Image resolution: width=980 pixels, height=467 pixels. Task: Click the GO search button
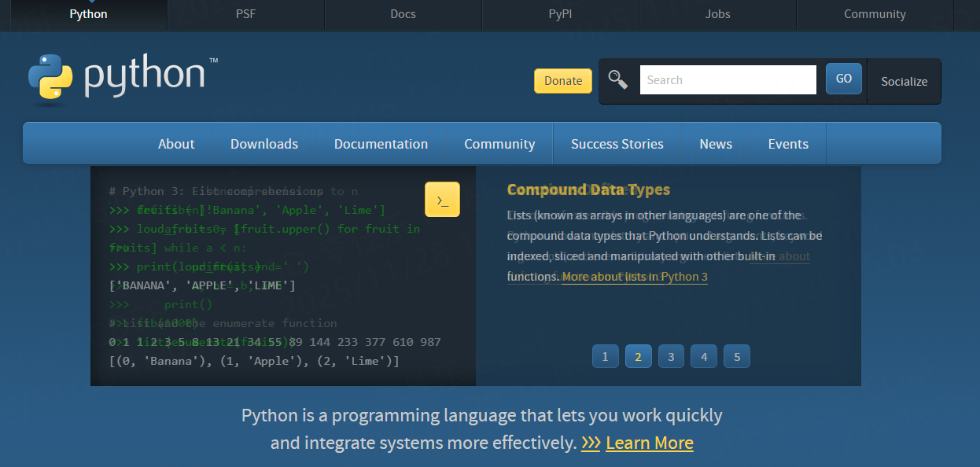coord(843,79)
